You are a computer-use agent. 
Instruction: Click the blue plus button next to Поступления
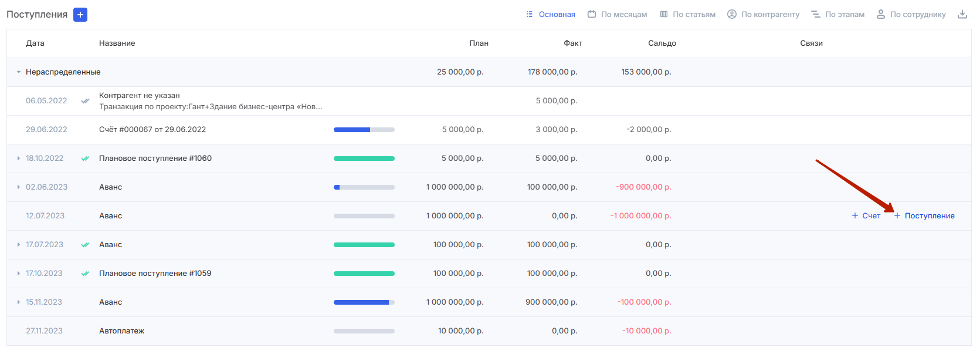click(80, 15)
